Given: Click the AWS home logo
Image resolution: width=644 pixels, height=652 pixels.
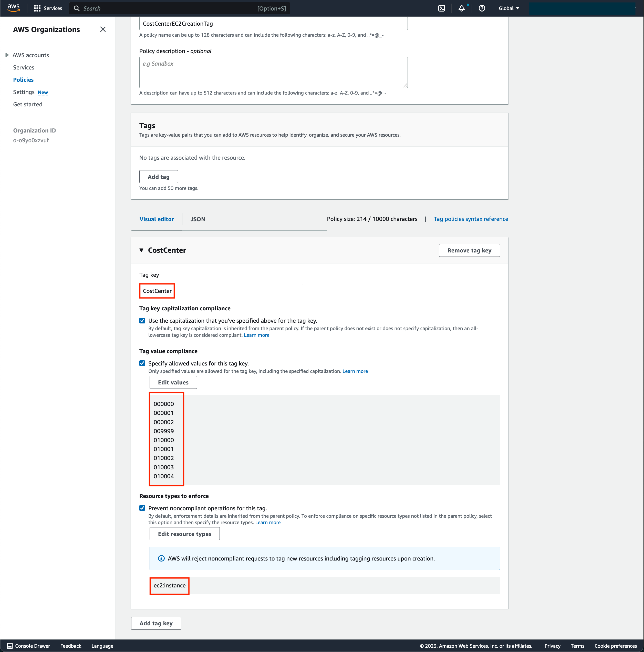Looking at the screenshot, I should [x=13, y=8].
